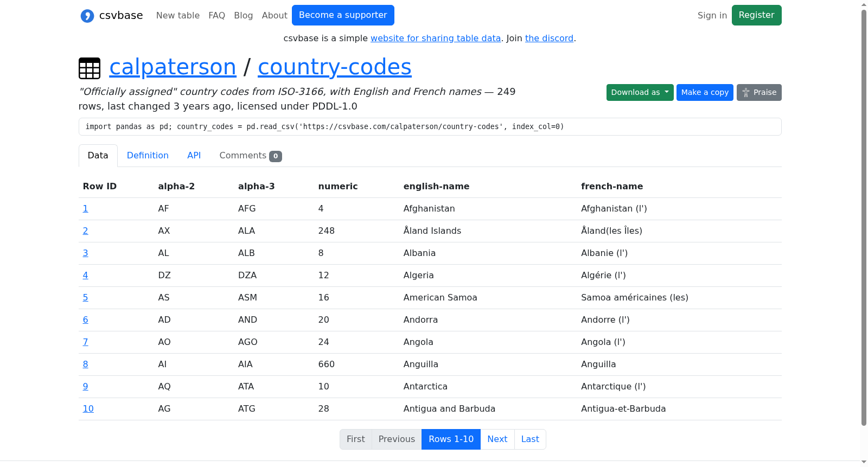Switch to the API tab

pyautogui.click(x=194, y=156)
